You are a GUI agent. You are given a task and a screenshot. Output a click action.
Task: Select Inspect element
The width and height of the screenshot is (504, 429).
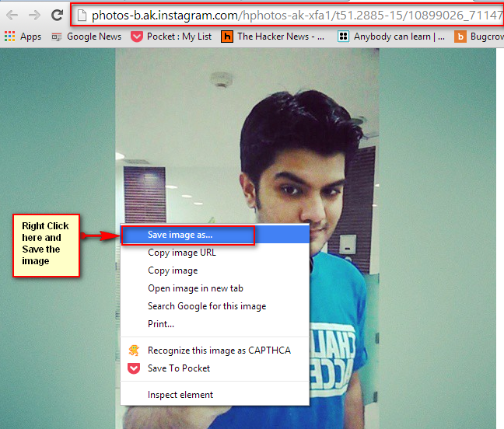(215, 395)
